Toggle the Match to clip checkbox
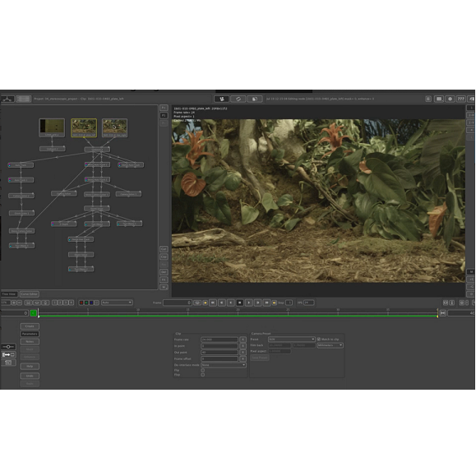This screenshot has height=476, width=476. pyautogui.click(x=319, y=339)
